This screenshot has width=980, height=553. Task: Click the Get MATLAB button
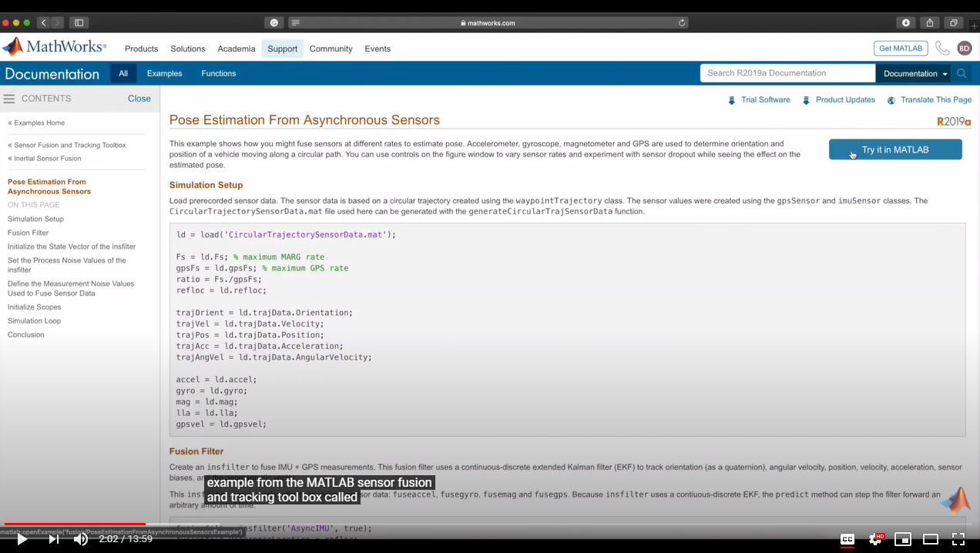(x=901, y=49)
